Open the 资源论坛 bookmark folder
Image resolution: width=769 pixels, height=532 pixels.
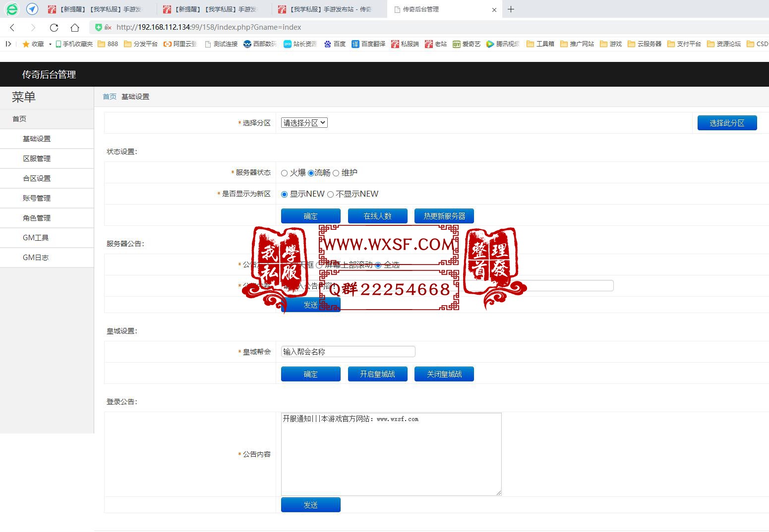click(x=724, y=44)
